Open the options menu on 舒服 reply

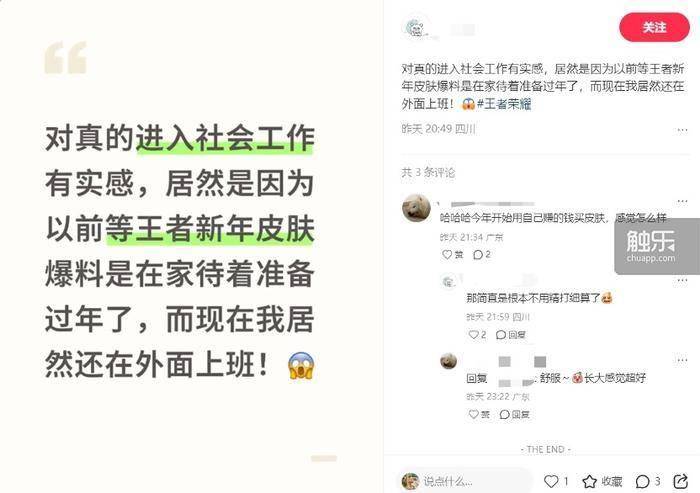[682, 360]
